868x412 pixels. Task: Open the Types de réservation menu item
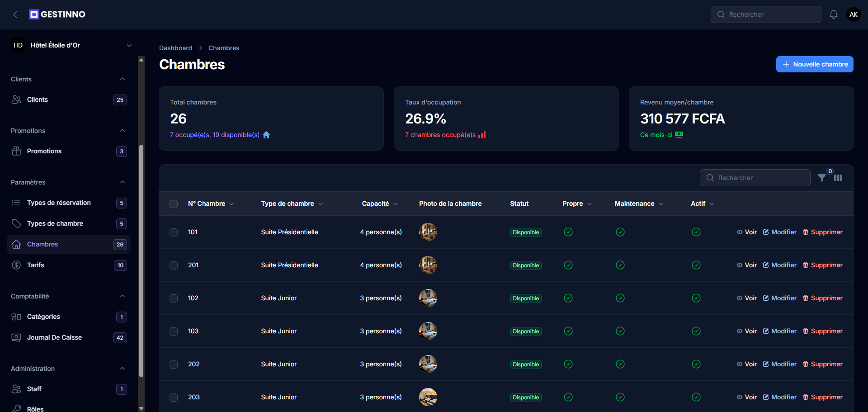pyautogui.click(x=69, y=203)
